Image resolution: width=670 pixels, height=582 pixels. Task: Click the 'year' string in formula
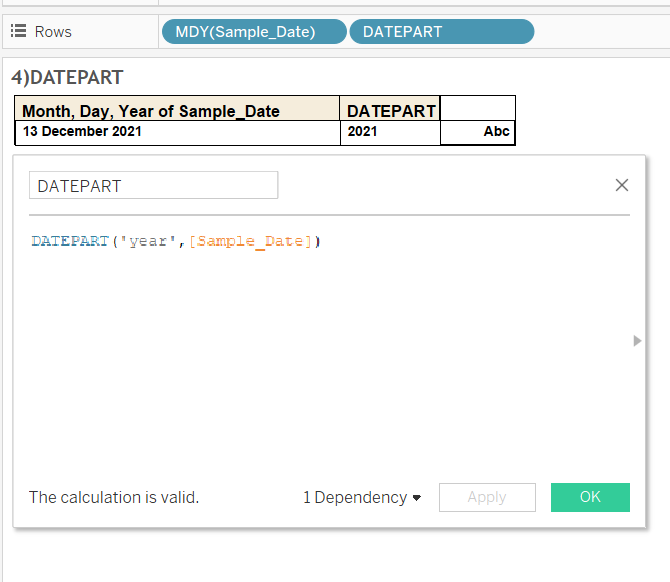pyautogui.click(x=148, y=241)
